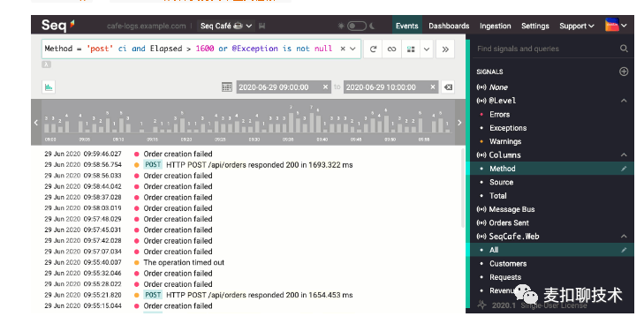Open the Ingestion tab
This screenshot has height=324, width=644.
pyautogui.click(x=496, y=26)
